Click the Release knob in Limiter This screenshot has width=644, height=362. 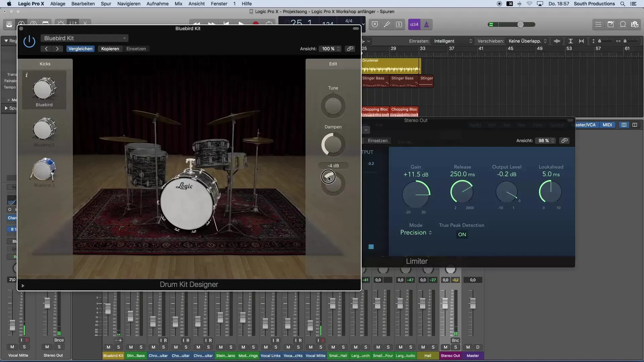[x=462, y=191]
